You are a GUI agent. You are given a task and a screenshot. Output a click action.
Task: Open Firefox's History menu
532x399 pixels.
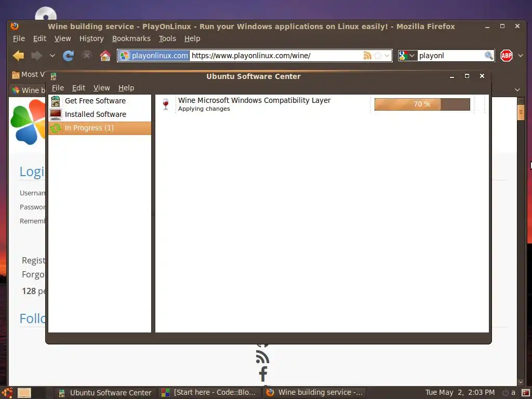pyautogui.click(x=91, y=38)
